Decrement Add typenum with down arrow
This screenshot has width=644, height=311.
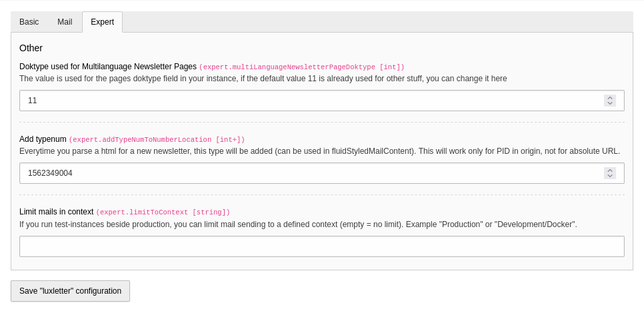point(610,176)
